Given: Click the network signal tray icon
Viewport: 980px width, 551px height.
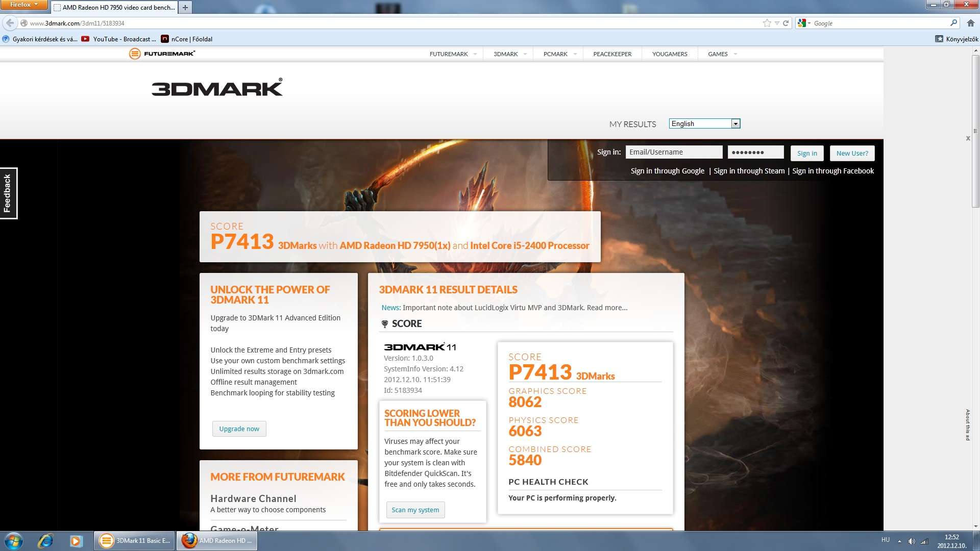Looking at the screenshot, I should pyautogui.click(x=924, y=541).
